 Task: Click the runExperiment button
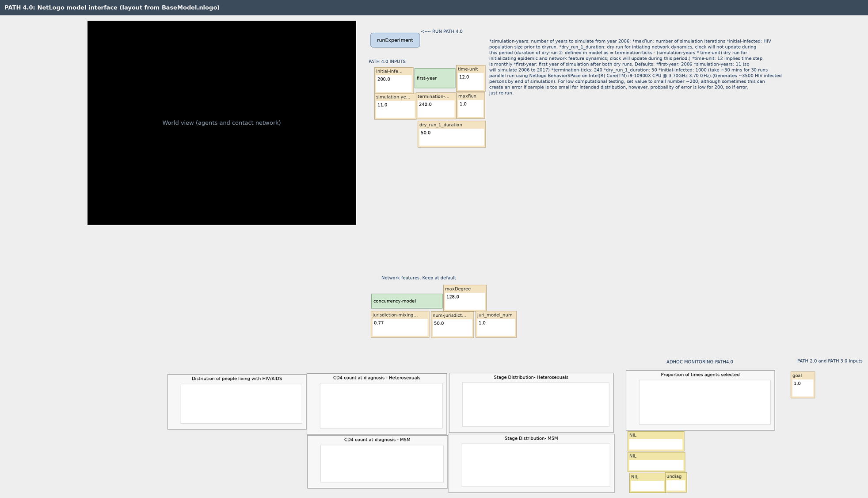point(395,40)
